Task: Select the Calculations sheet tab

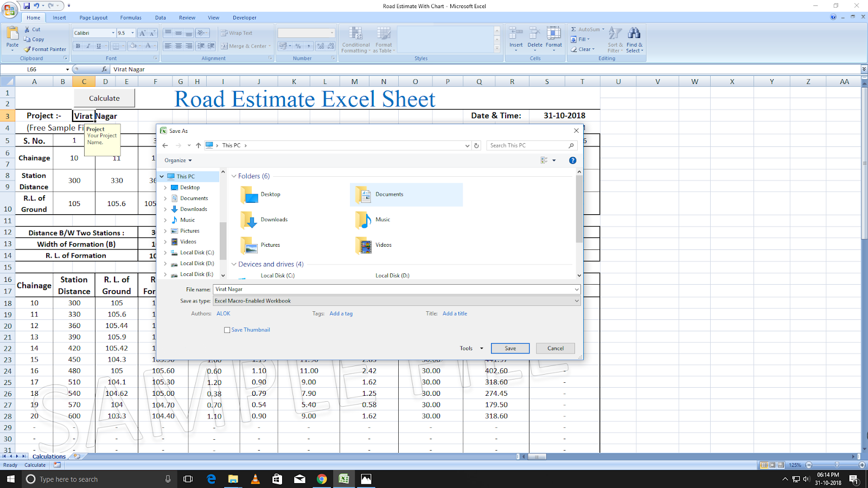Action: click(x=49, y=456)
